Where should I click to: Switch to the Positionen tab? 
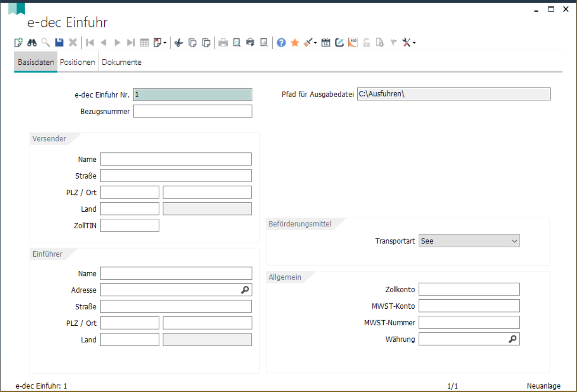coord(78,62)
